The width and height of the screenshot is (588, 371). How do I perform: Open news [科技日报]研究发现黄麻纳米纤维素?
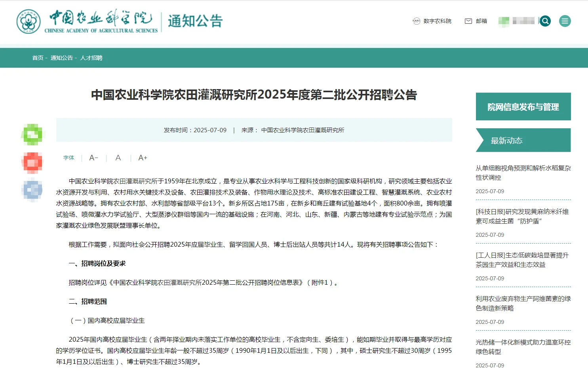tap(522, 216)
